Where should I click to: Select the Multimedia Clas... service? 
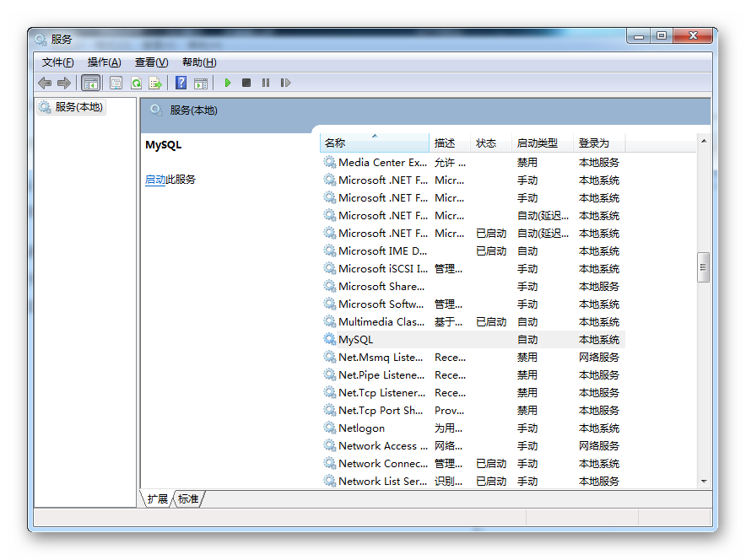pos(473,321)
